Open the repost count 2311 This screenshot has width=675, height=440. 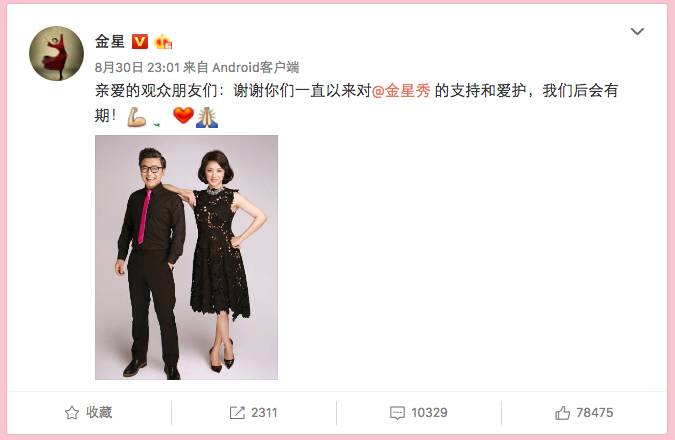click(264, 413)
